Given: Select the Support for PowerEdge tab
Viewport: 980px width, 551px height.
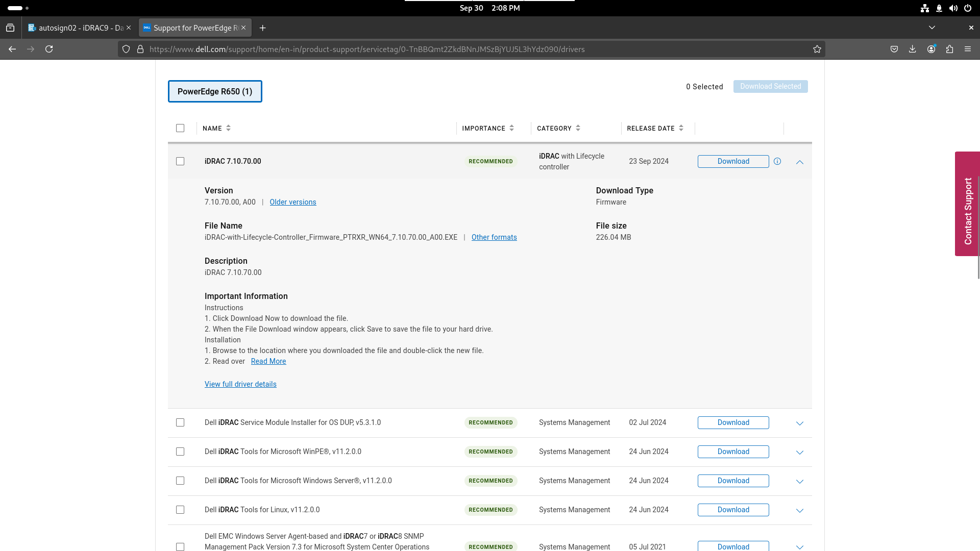Looking at the screenshot, I should (195, 28).
